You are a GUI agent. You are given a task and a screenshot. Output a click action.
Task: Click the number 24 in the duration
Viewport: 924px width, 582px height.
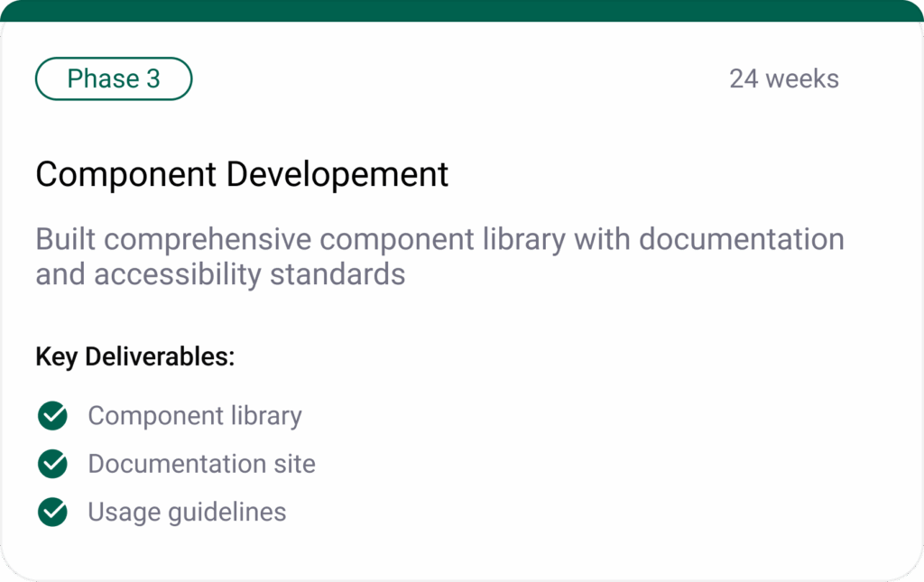point(744,79)
